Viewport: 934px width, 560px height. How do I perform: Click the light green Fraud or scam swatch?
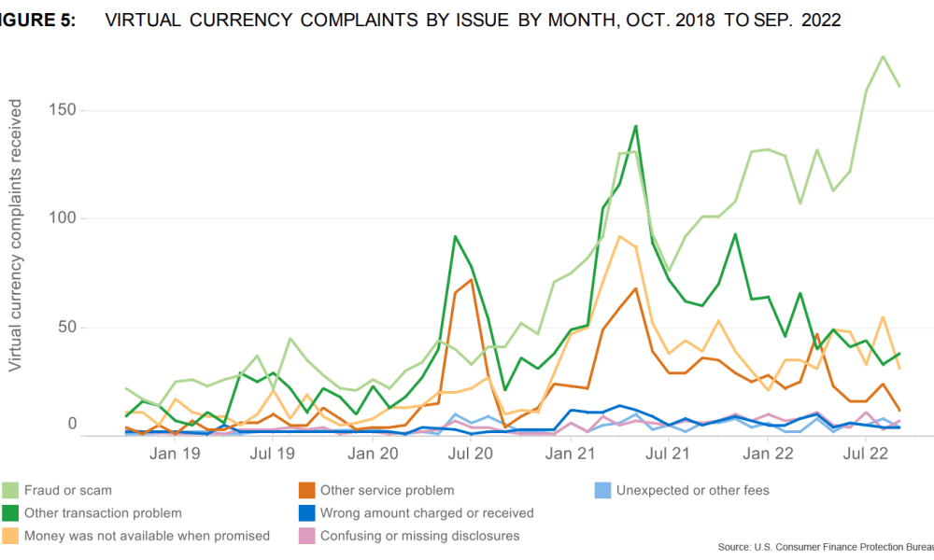coord(11,490)
